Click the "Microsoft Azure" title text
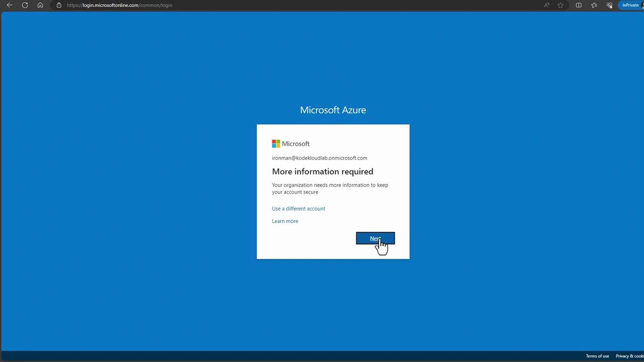 point(333,110)
